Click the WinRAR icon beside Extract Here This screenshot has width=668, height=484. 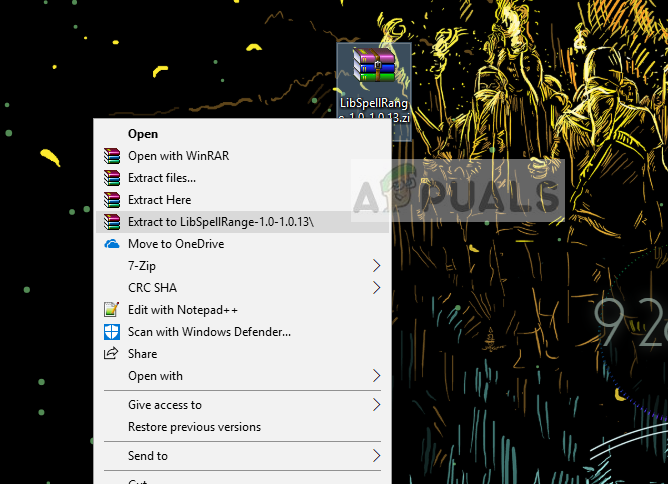pos(112,200)
